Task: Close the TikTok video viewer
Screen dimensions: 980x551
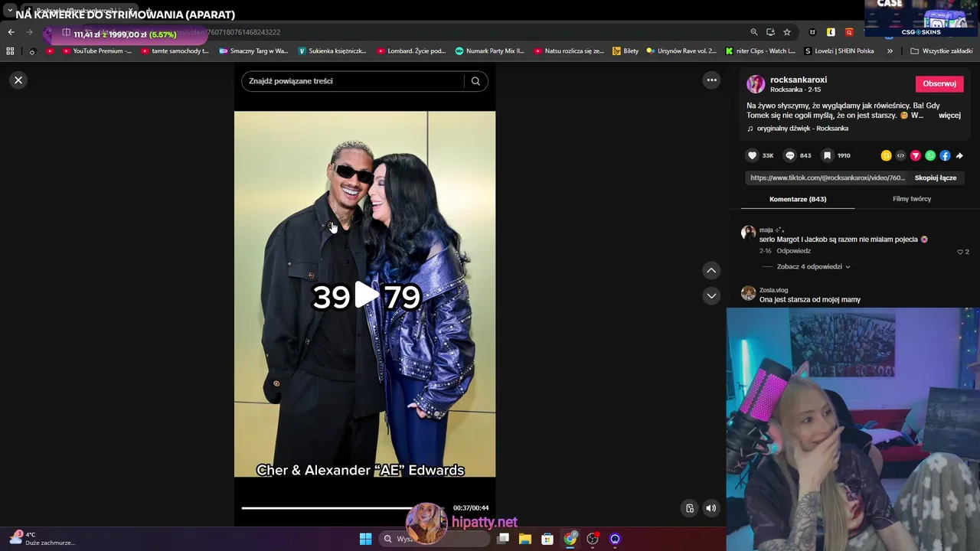Action: (18, 80)
